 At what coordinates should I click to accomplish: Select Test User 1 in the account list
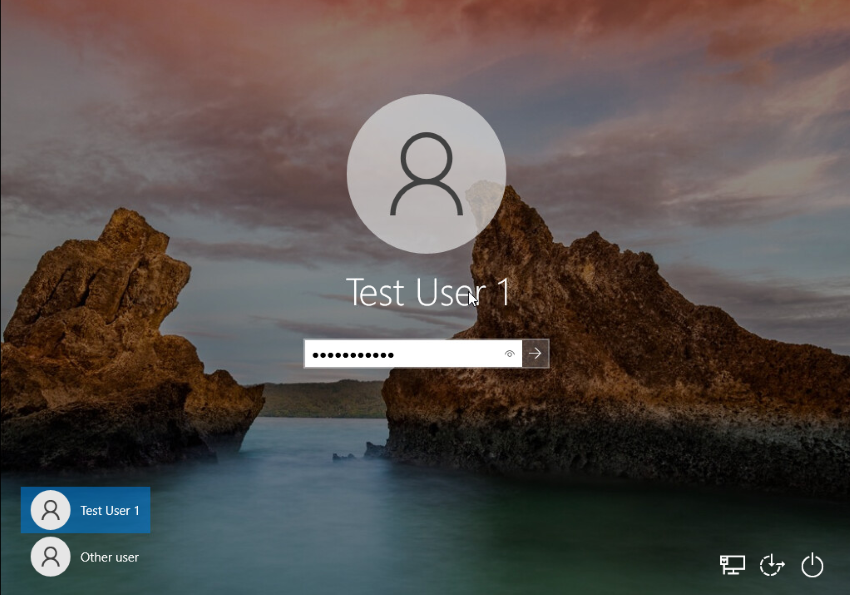click(x=85, y=509)
